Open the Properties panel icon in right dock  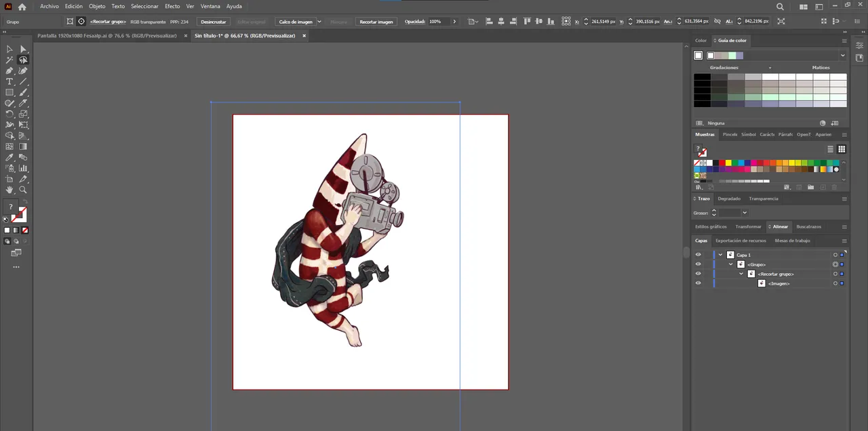[x=859, y=46]
